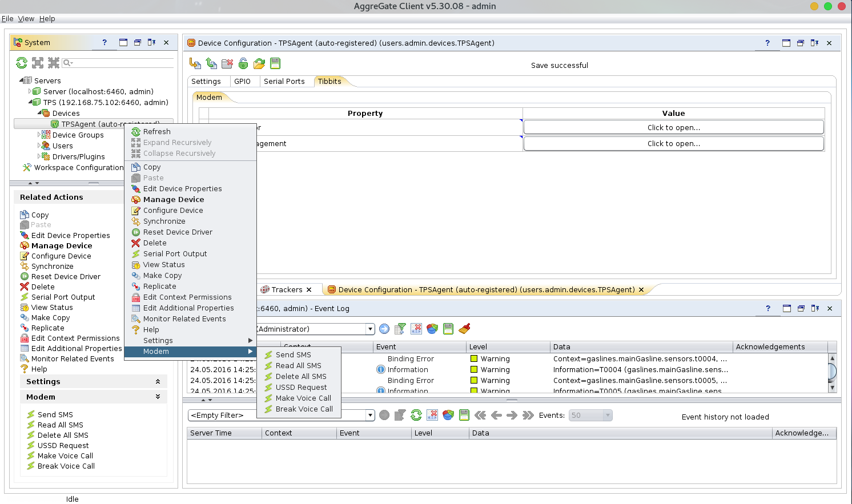Expand the Device Groups tree node
Screen dimensions: 852x504
[39, 135]
